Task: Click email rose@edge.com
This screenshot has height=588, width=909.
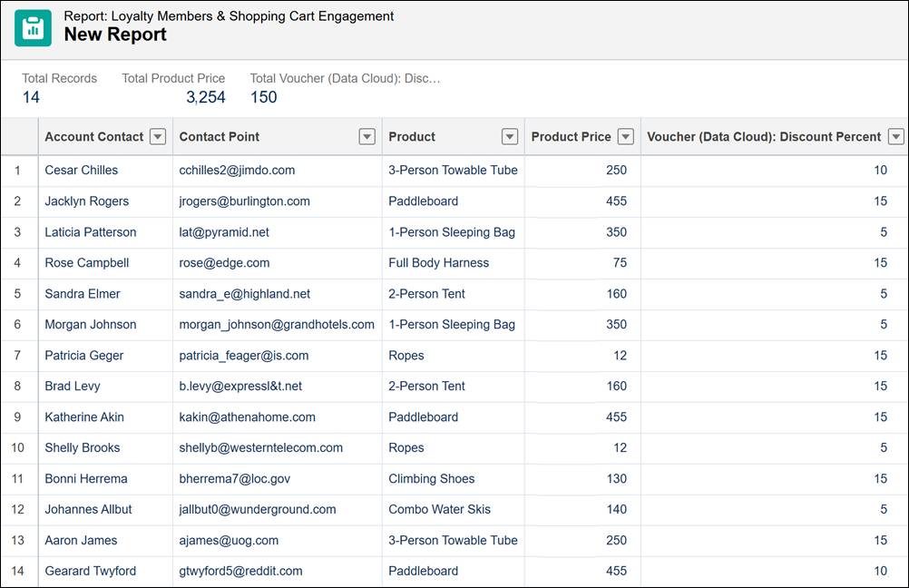Action: [224, 262]
